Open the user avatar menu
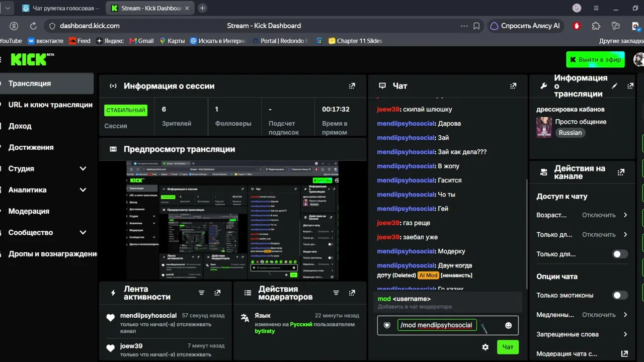 (639, 59)
